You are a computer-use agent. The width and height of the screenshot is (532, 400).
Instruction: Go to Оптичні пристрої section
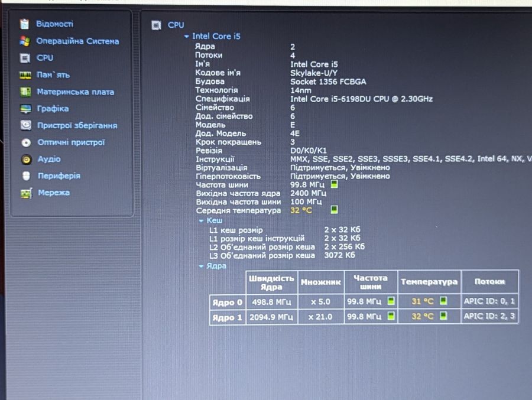tap(72, 142)
